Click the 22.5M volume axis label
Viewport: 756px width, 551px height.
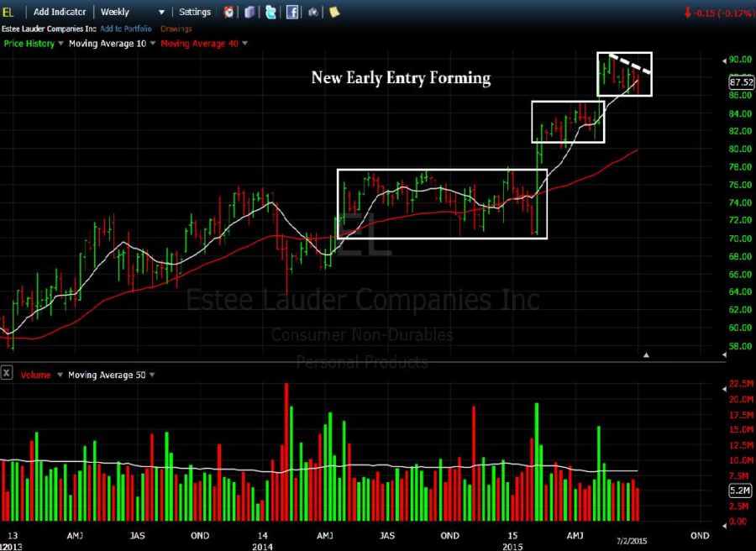point(742,384)
